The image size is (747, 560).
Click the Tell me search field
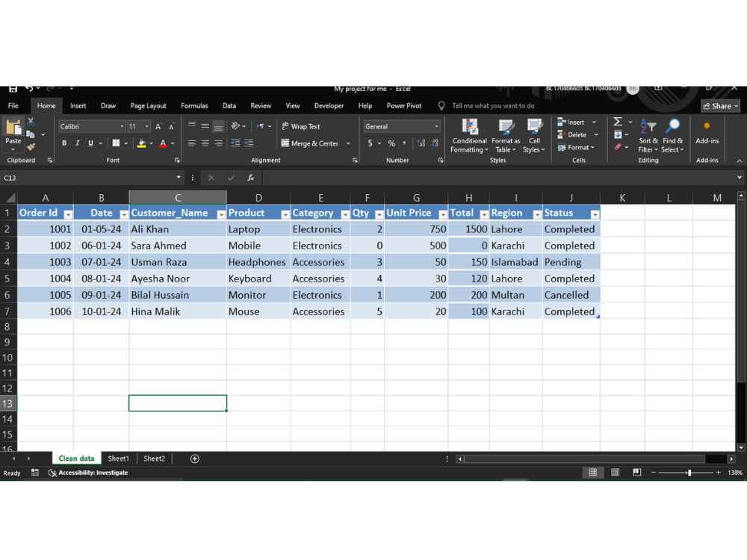click(x=493, y=106)
